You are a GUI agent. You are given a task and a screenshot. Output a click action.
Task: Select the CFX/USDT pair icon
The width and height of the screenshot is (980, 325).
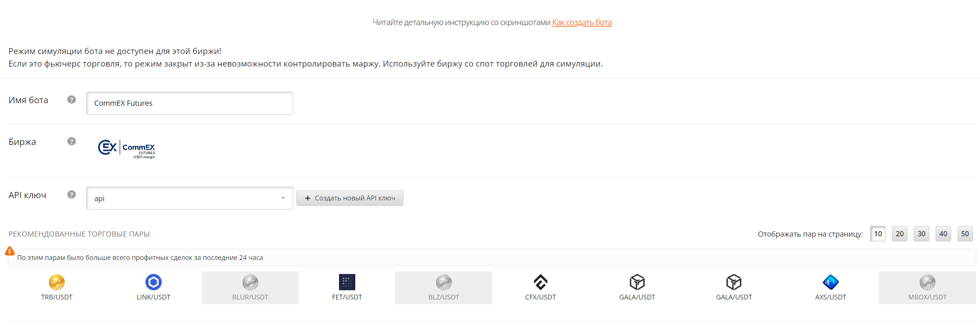(540, 282)
